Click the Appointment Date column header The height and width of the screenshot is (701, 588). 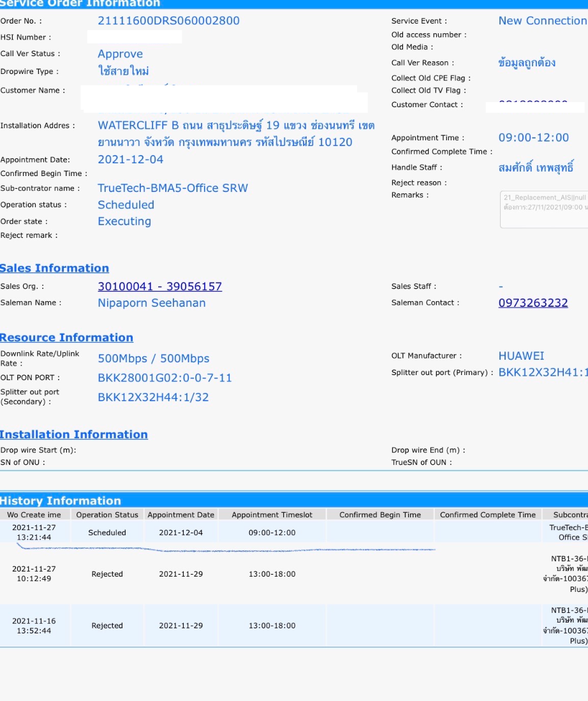click(181, 515)
